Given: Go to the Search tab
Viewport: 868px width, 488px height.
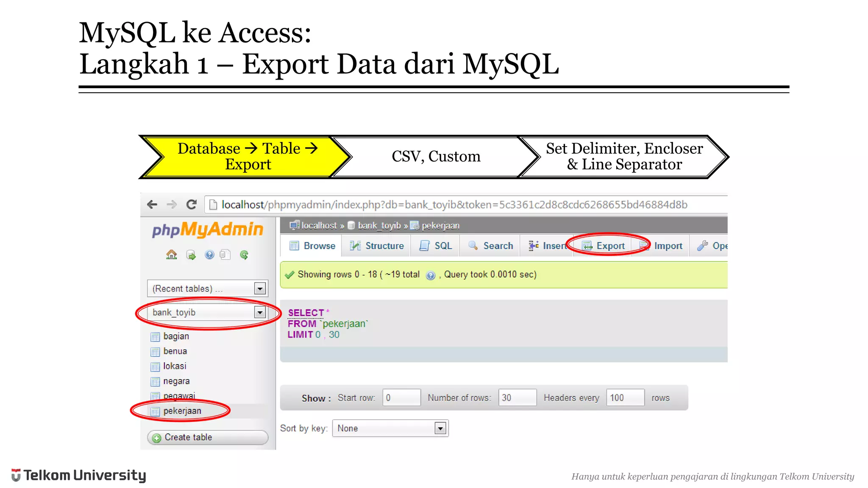Looking at the screenshot, I should 490,246.
